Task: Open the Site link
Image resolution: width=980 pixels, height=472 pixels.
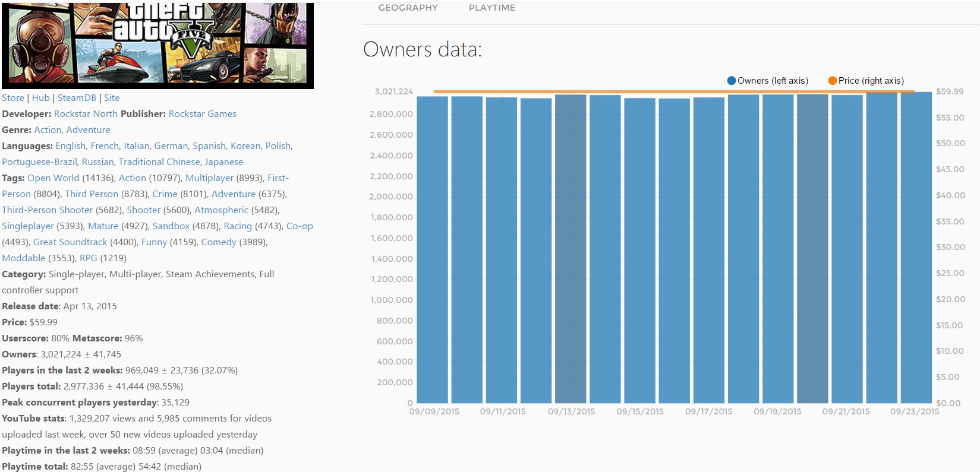Action: click(112, 98)
